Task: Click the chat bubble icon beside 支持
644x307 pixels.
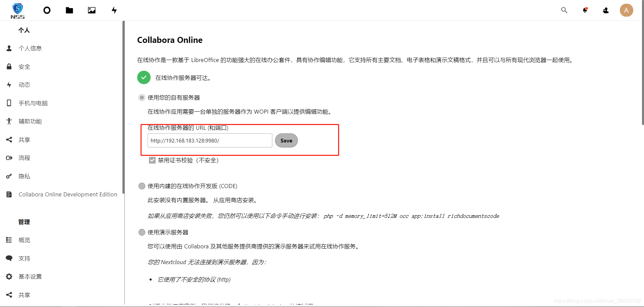Action: (x=9, y=258)
